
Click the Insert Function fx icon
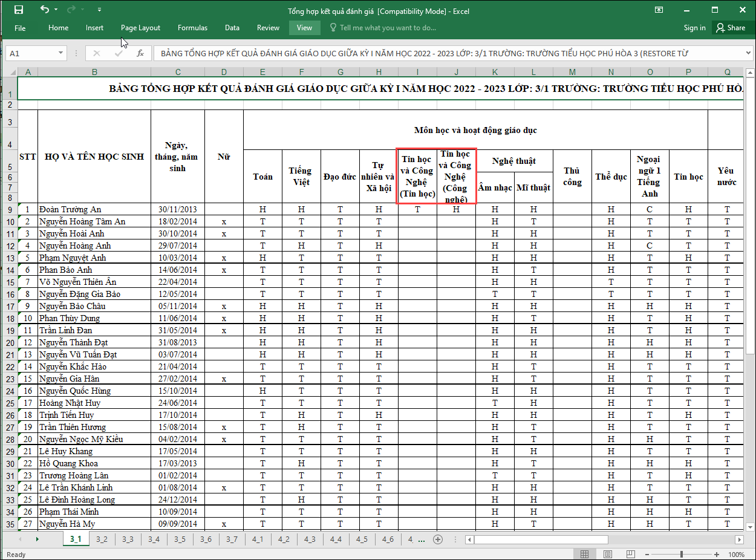click(x=140, y=53)
